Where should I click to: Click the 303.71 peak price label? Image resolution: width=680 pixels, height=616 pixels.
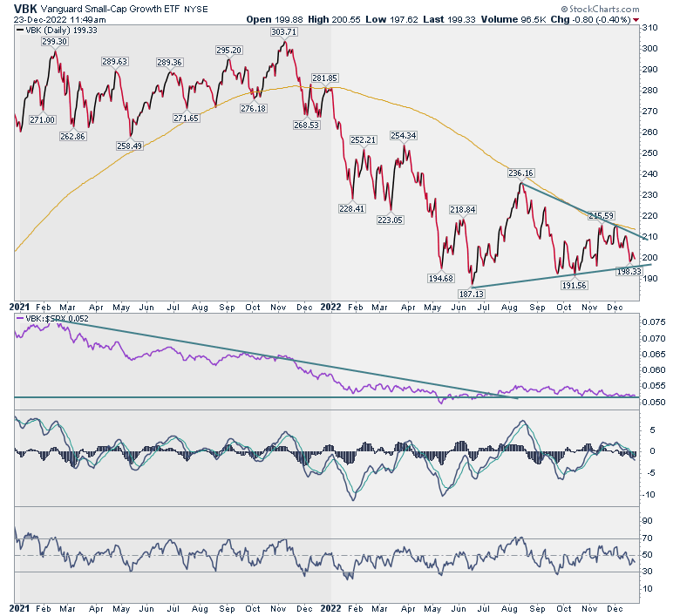click(x=283, y=31)
